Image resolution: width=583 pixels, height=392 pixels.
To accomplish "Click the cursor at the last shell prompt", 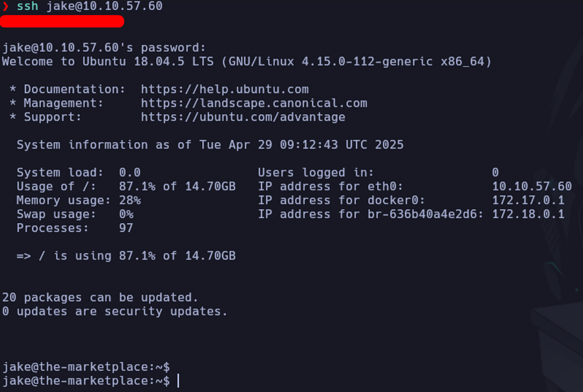I will click(x=178, y=380).
